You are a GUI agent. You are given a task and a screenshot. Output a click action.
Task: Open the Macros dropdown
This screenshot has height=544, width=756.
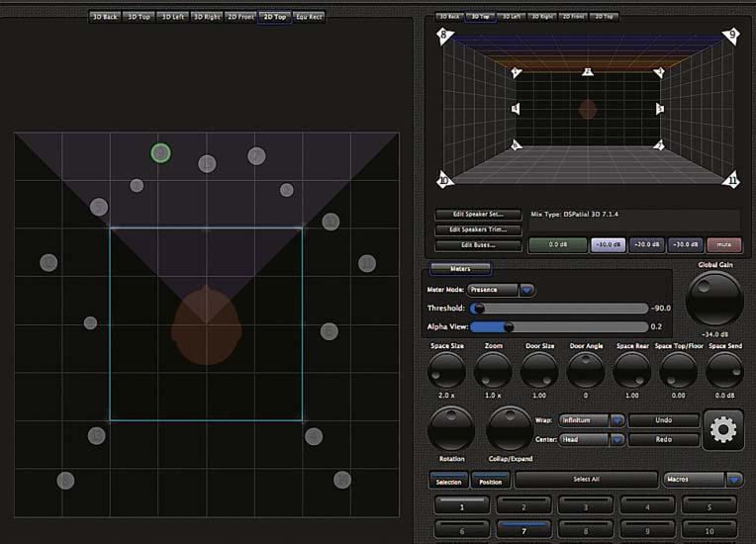click(x=704, y=480)
